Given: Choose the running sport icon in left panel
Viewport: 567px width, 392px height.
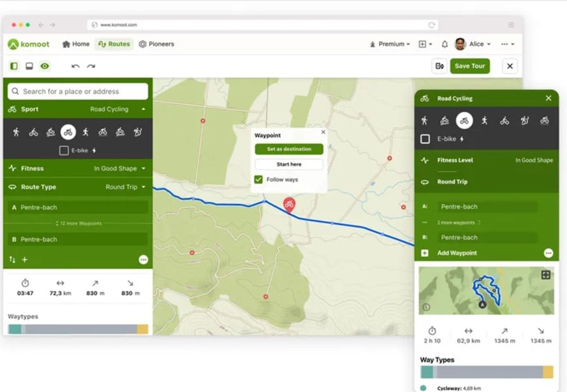Looking at the screenshot, I should (x=85, y=132).
